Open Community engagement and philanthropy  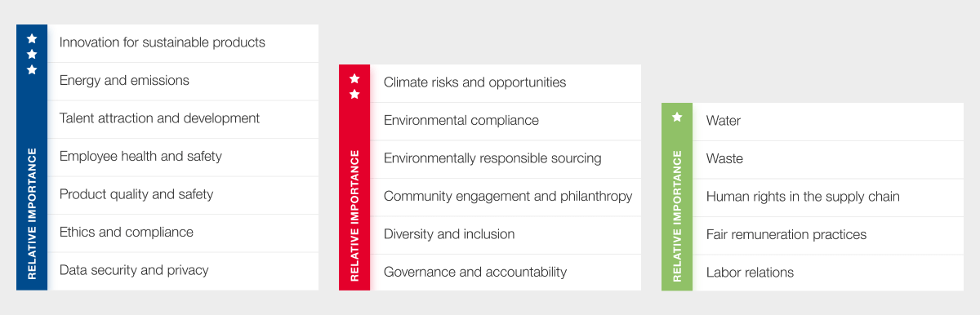coord(506,197)
